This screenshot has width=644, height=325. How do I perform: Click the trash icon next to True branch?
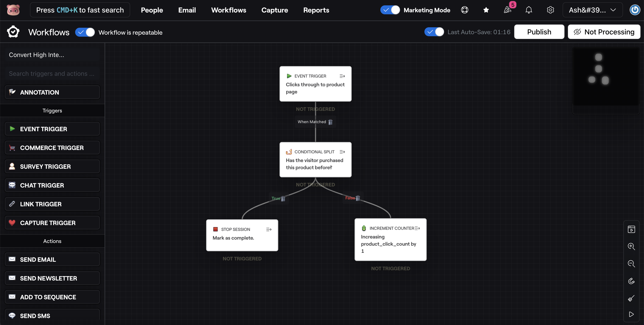(283, 198)
